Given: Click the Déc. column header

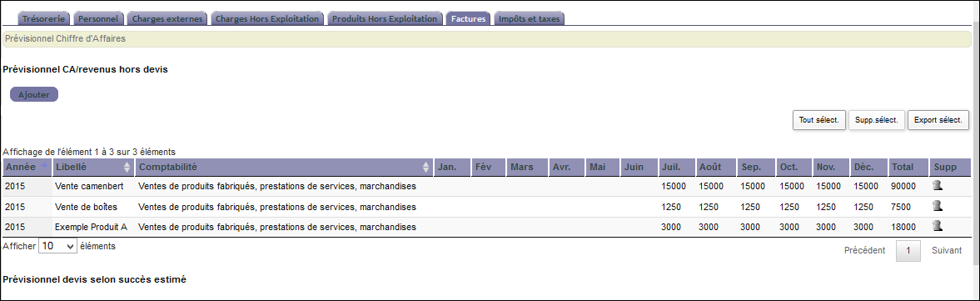Looking at the screenshot, I should [x=868, y=167].
